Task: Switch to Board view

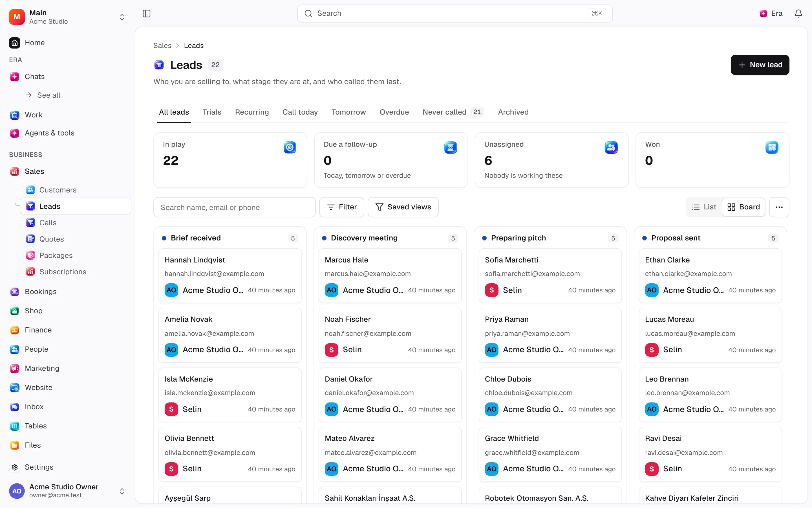Action: tap(743, 207)
